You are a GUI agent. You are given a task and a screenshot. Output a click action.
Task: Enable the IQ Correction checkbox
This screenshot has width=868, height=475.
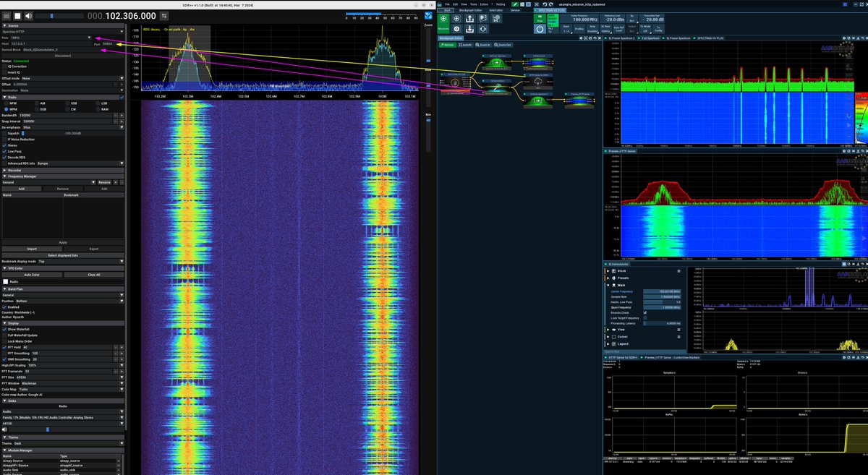tap(4, 67)
